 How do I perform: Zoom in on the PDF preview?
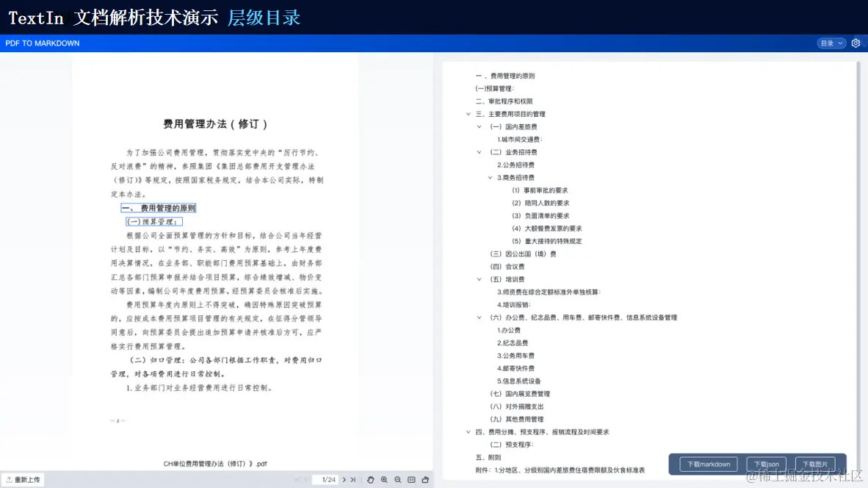tap(384, 480)
